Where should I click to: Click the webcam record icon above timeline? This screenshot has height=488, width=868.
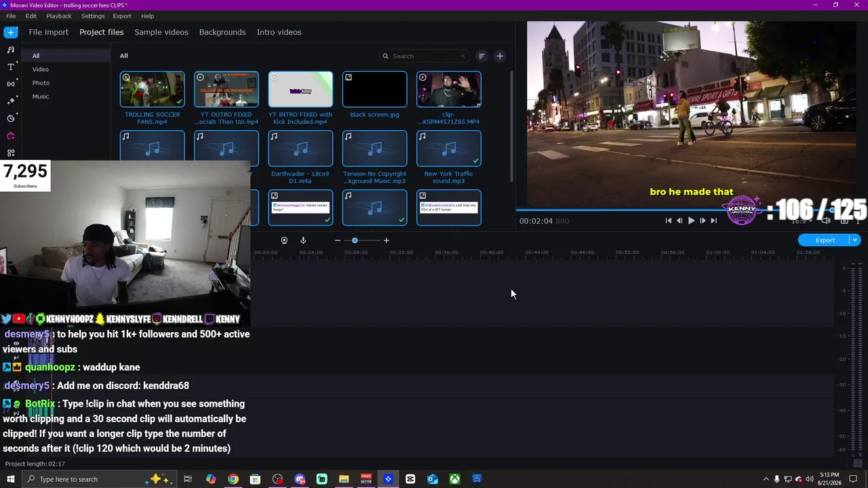284,241
